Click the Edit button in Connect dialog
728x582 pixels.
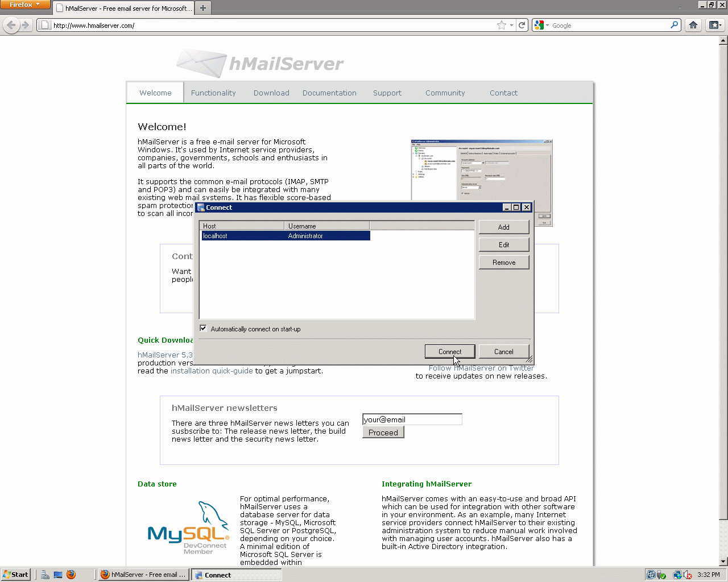coord(504,244)
